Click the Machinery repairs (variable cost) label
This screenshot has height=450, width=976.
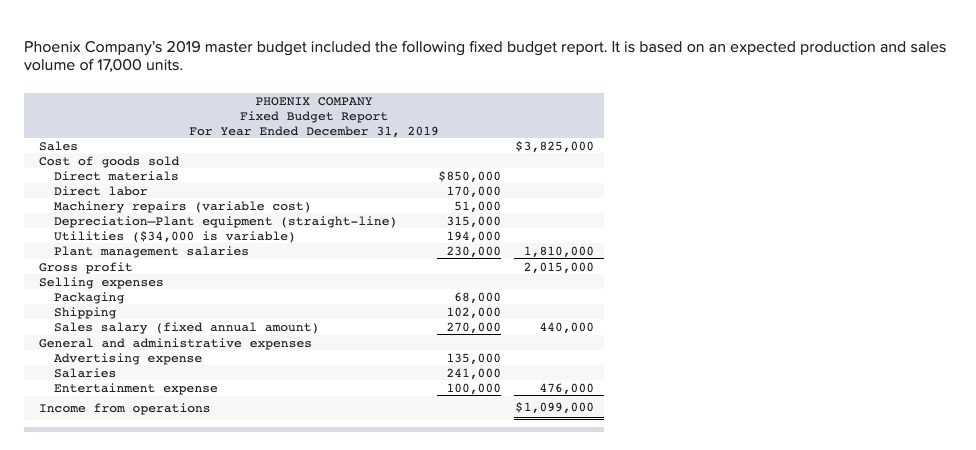click(182, 206)
